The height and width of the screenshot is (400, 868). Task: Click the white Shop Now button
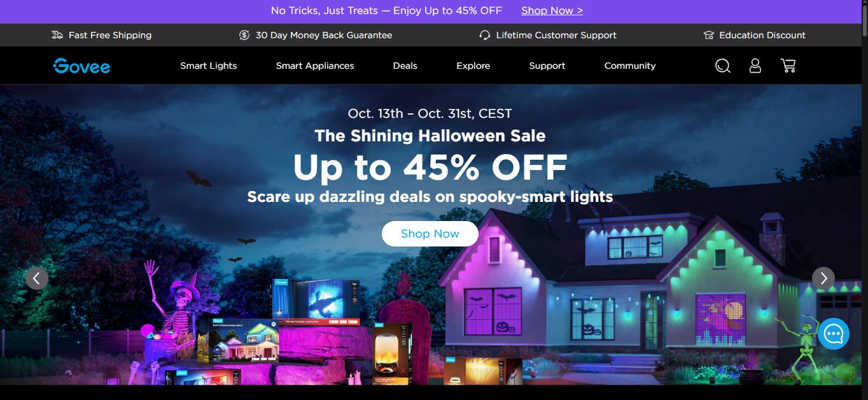click(430, 234)
